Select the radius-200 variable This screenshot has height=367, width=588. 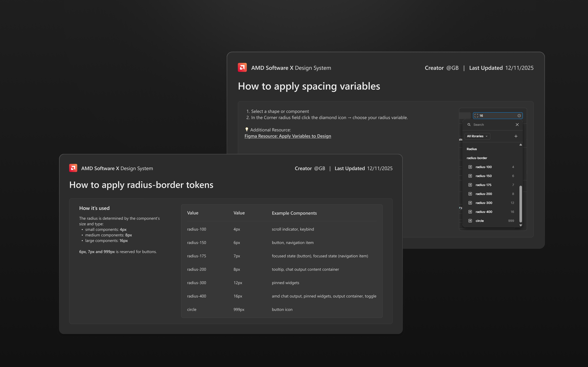[484, 194]
